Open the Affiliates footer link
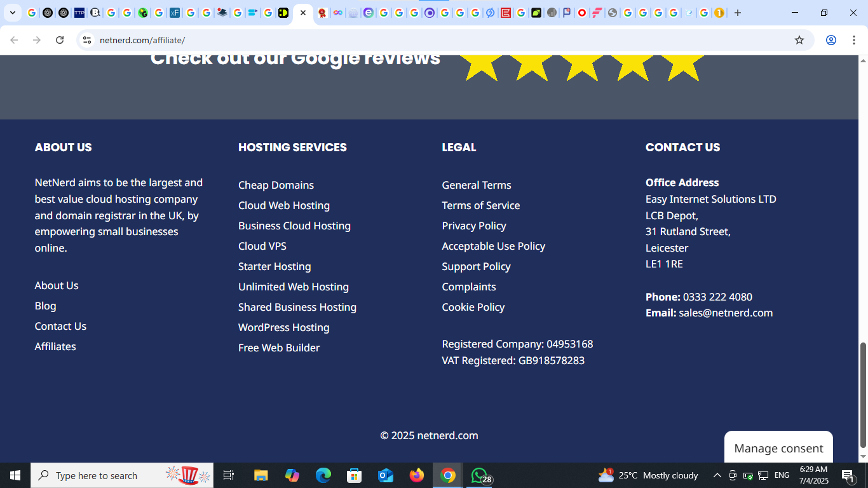This screenshot has height=488, width=868. (x=55, y=346)
